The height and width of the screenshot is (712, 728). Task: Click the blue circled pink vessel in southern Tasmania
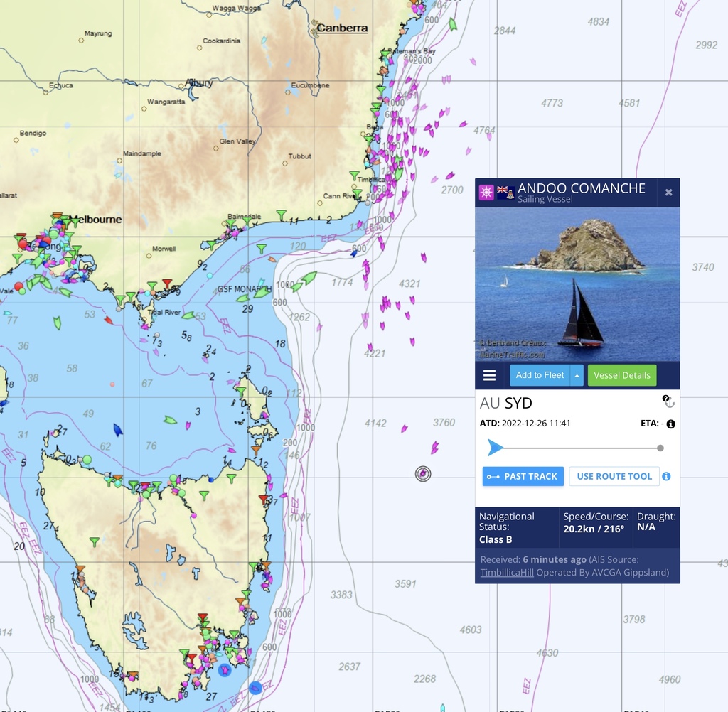tap(225, 670)
